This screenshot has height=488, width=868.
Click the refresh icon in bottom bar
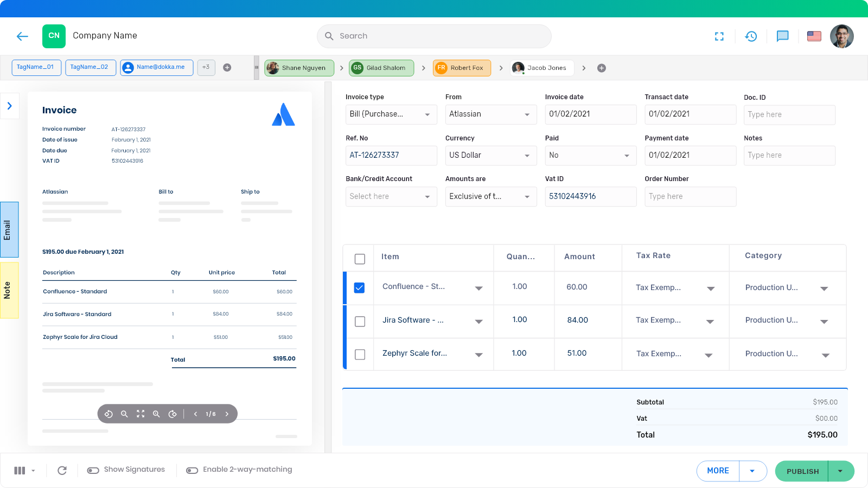[62, 471]
